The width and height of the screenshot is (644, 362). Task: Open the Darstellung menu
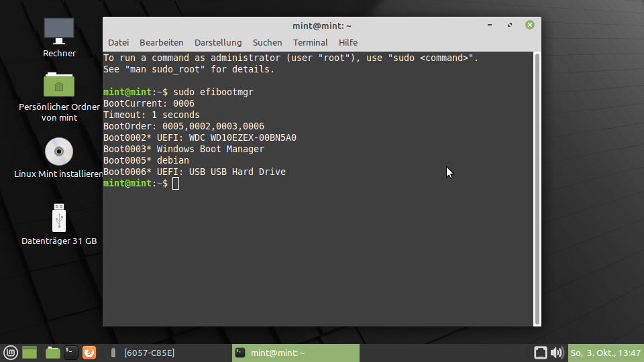217,42
